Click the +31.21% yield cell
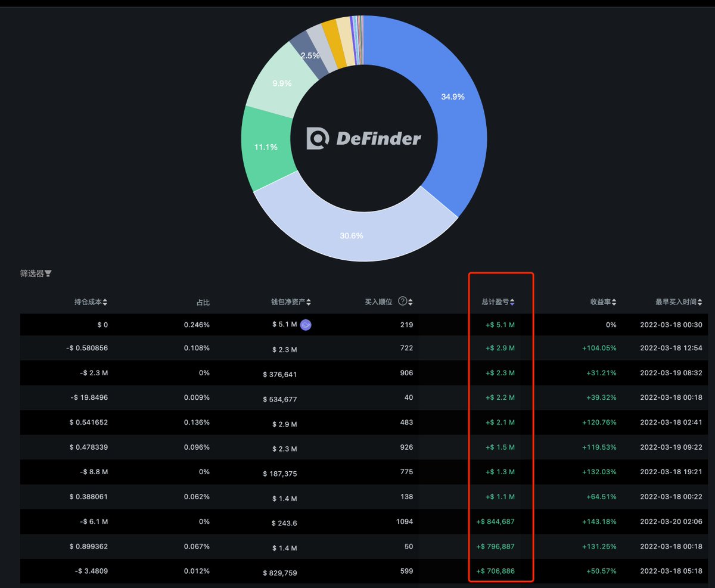This screenshot has width=715, height=588. pyautogui.click(x=601, y=373)
